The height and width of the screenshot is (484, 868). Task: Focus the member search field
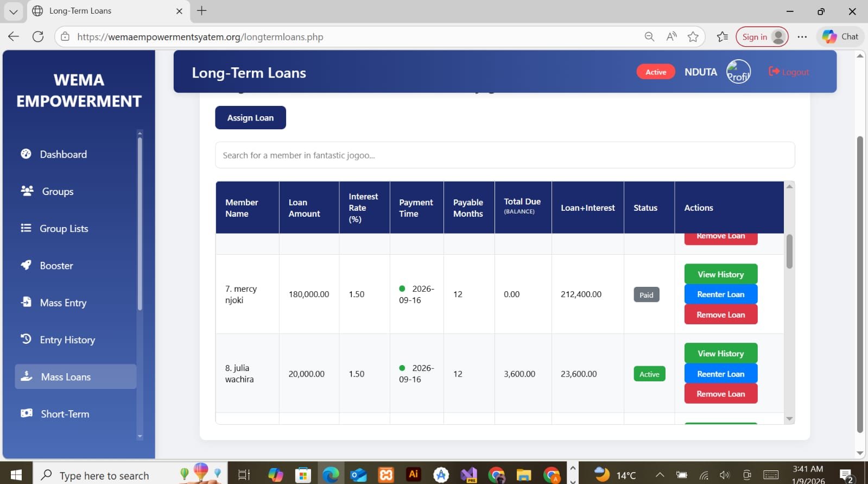pyautogui.click(x=505, y=155)
